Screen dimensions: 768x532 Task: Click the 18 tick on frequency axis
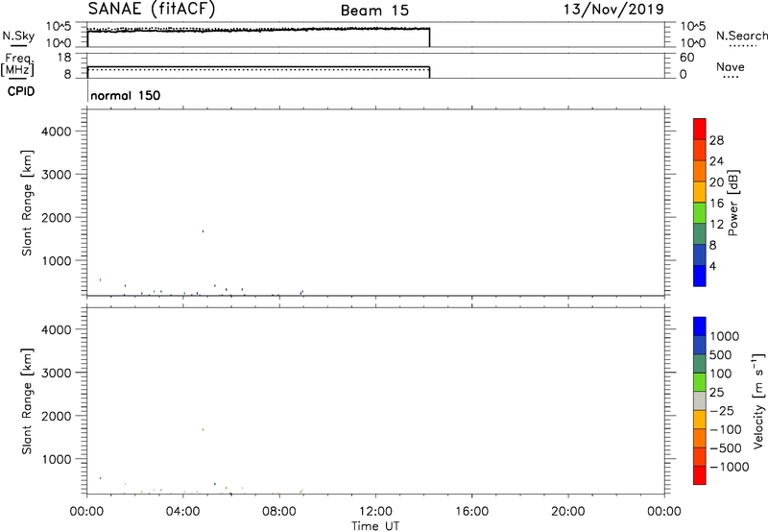pos(64,58)
